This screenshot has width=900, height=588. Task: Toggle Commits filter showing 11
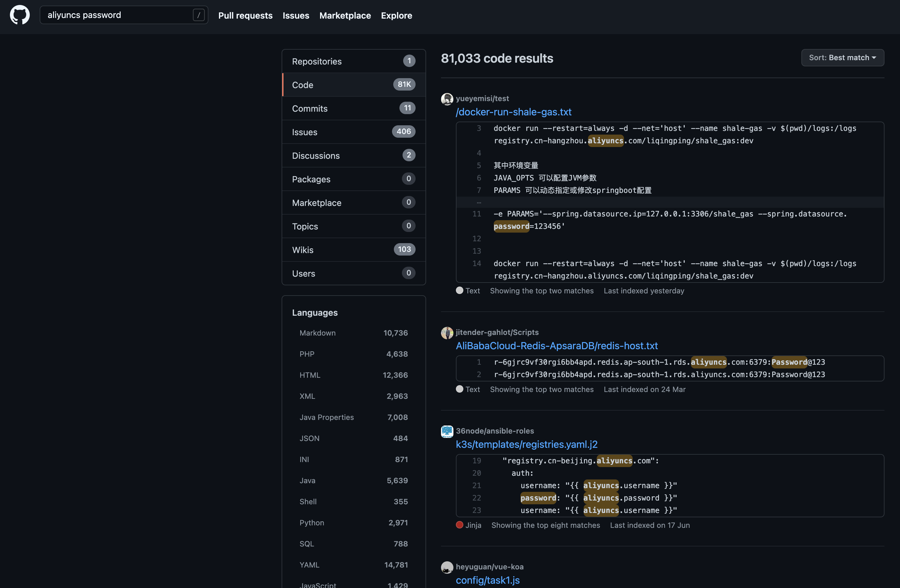(x=354, y=108)
